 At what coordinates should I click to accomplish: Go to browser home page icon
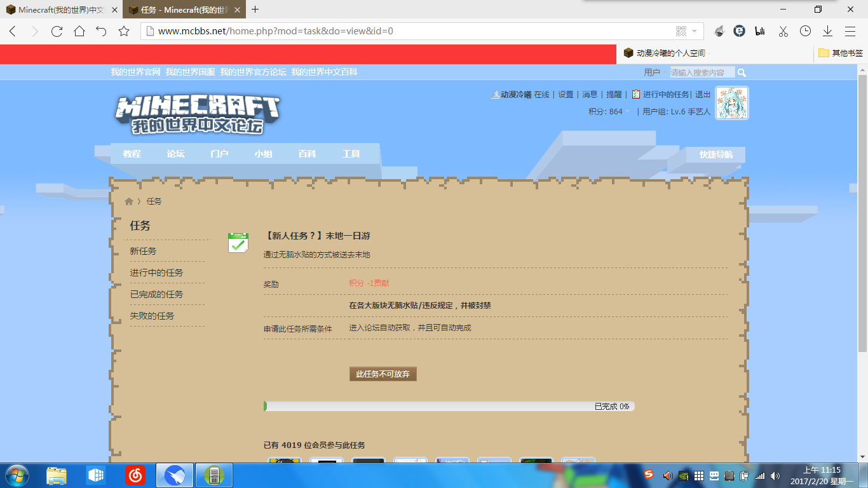pos(79,31)
